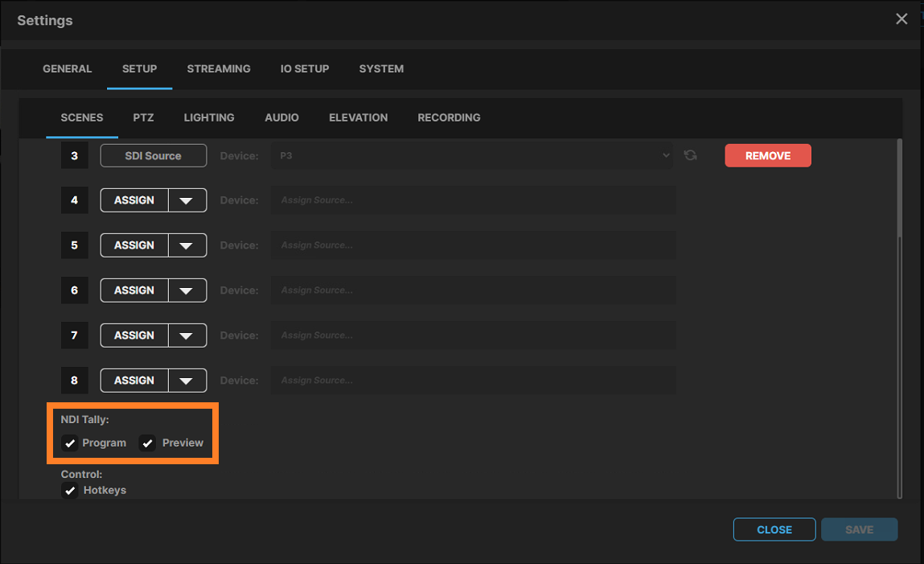Expand the source type arrow for scene 4

point(187,200)
